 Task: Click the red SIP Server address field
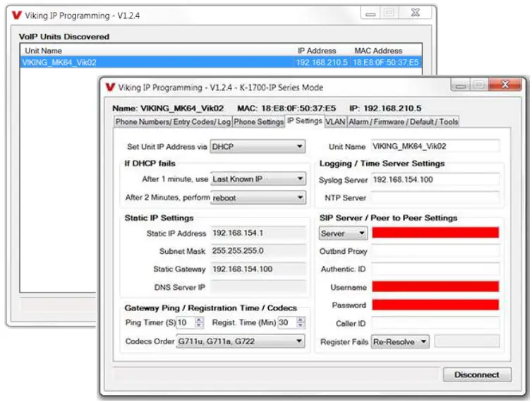(435, 233)
